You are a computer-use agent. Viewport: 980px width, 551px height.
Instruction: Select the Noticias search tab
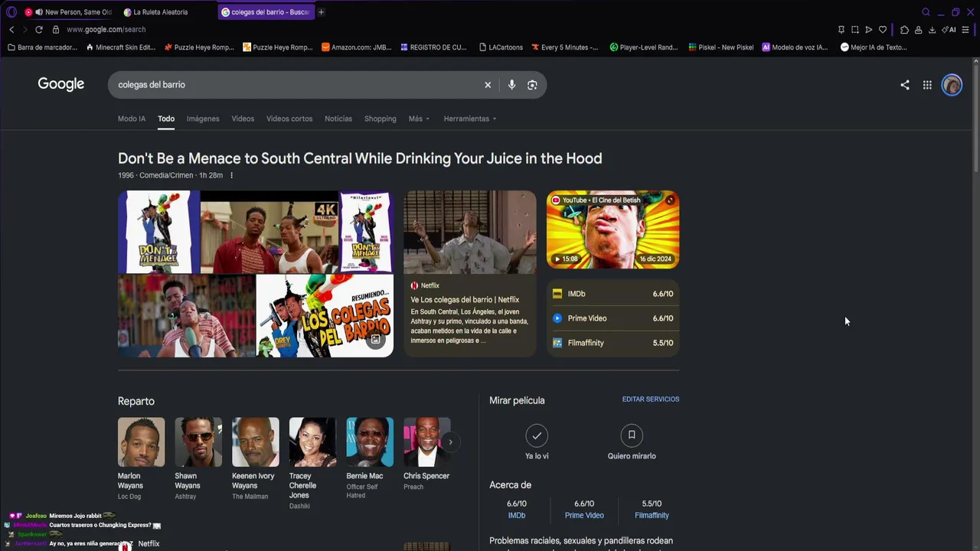tap(338, 119)
